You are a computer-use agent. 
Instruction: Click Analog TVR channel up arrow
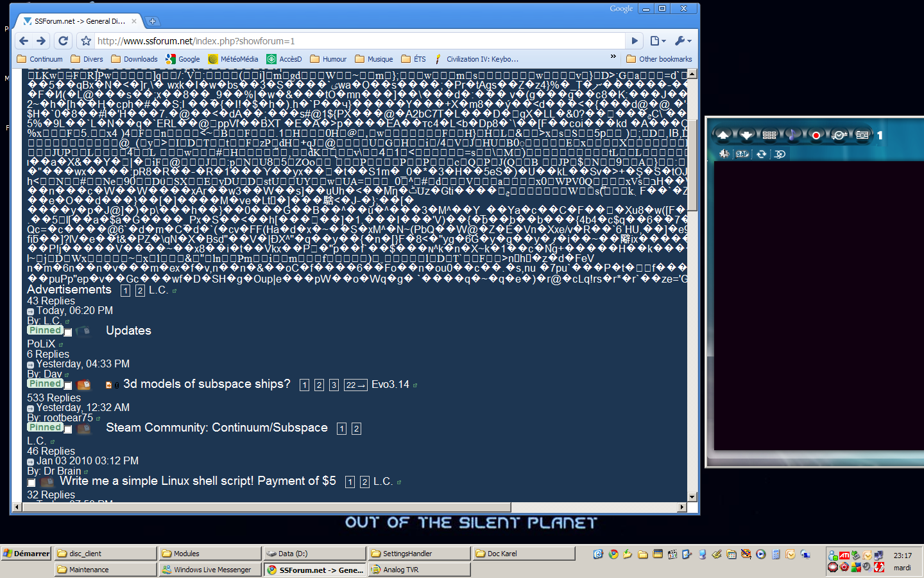pos(723,135)
